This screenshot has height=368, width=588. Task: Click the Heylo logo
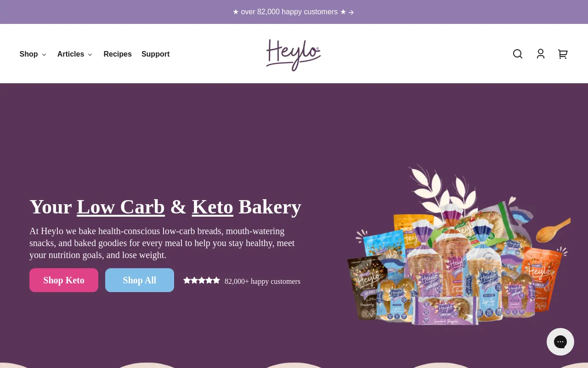pyautogui.click(x=294, y=55)
